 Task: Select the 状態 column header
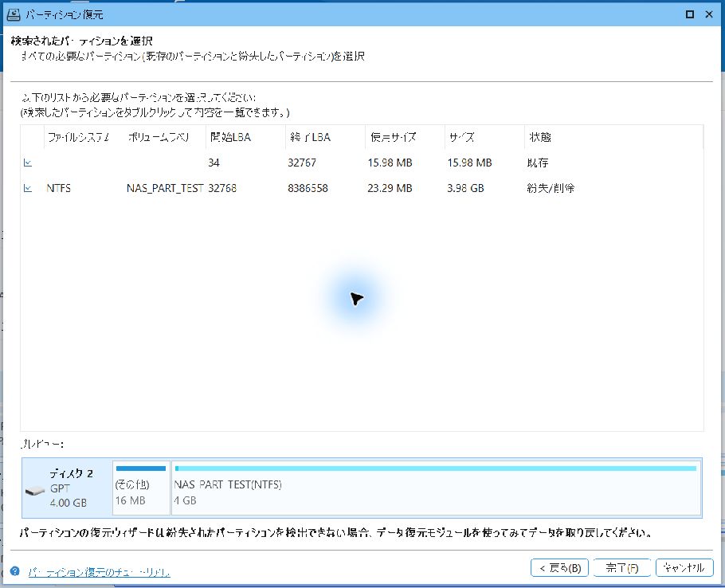point(540,137)
